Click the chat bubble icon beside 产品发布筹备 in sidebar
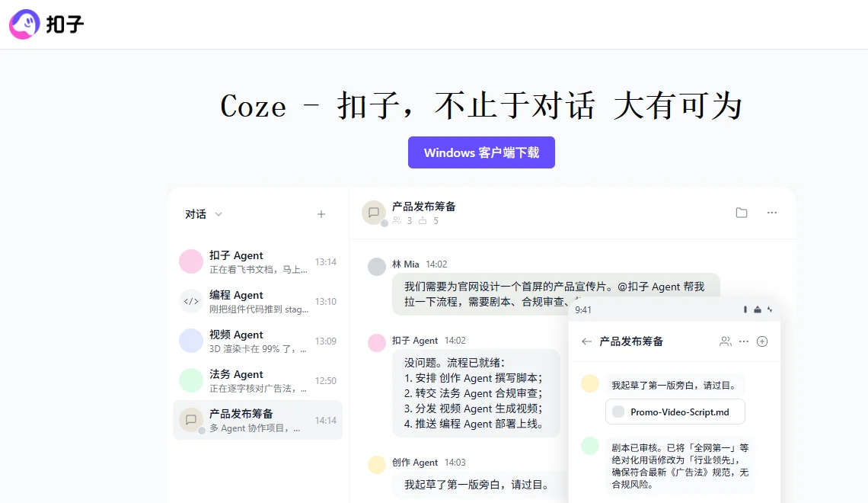The height and width of the screenshot is (503, 868). click(x=191, y=420)
